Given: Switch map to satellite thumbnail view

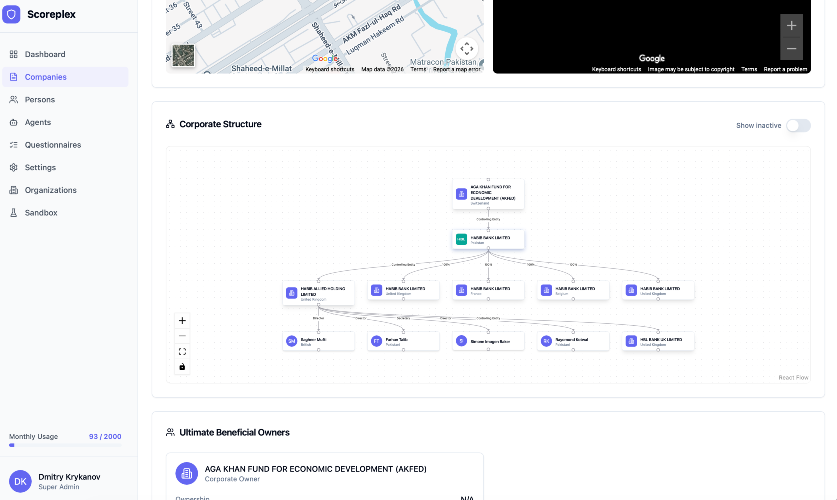Looking at the screenshot, I should [x=183, y=55].
